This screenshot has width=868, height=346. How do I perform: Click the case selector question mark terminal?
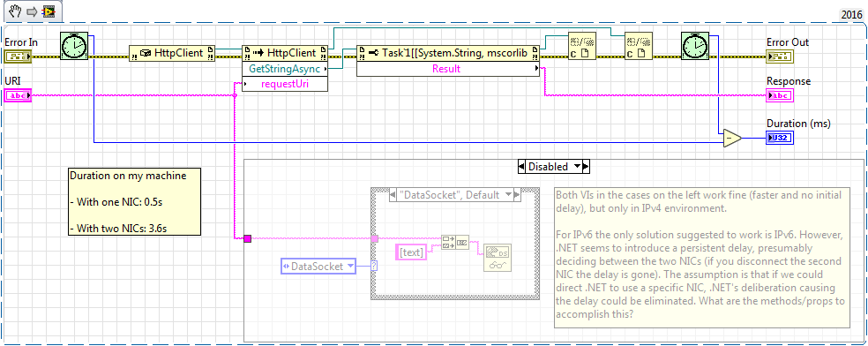(374, 267)
